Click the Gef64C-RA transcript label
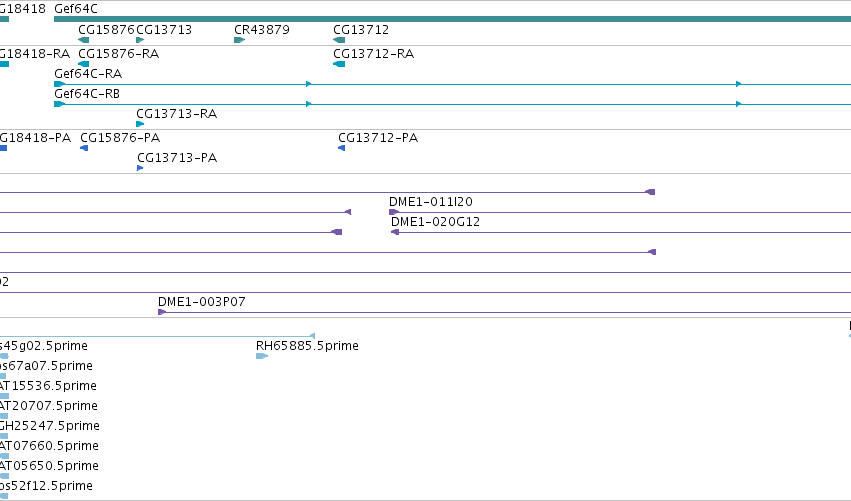Image resolution: width=851 pixels, height=501 pixels. [88, 74]
